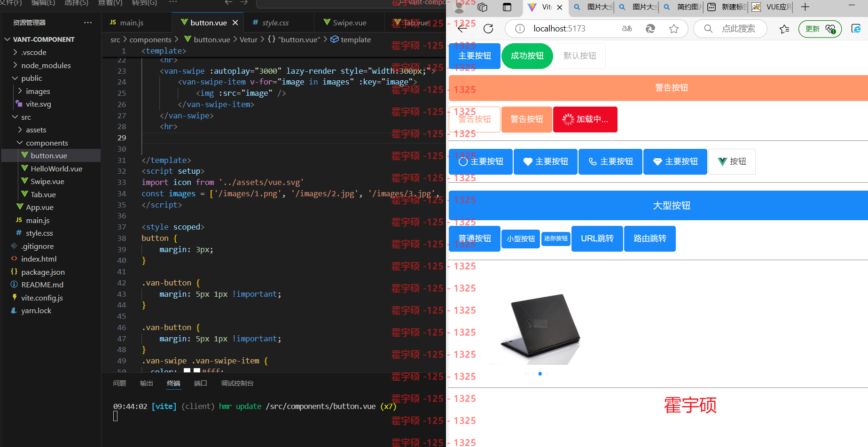The width and height of the screenshot is (868, 447).
Task: Open the browser favorites list icon
Action: (x=784, y=29)
